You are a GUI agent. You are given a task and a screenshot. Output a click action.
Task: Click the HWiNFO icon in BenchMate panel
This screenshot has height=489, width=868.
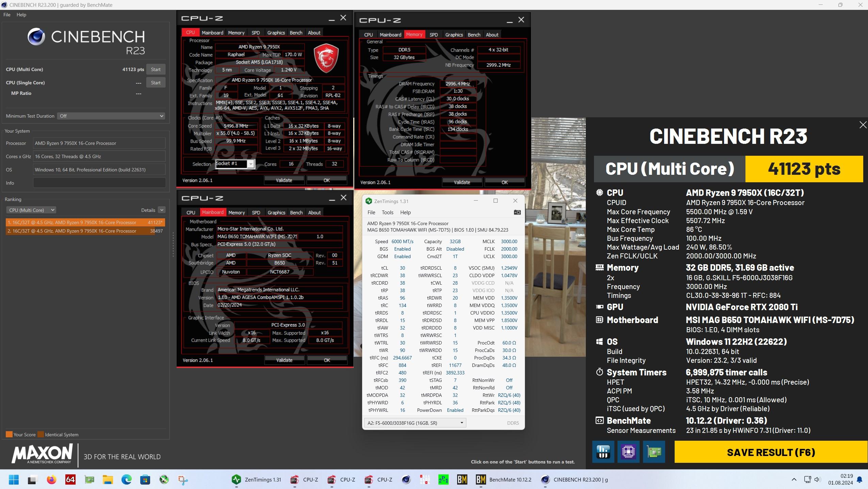click(x=603, y=452)
